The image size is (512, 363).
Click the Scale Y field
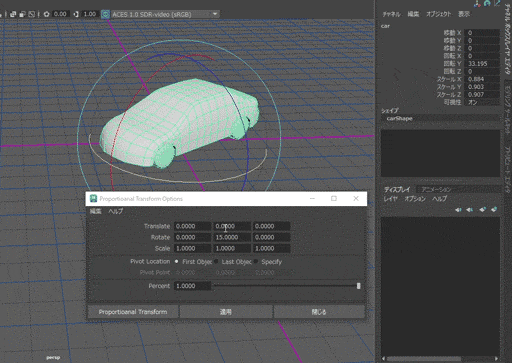[232, 248]
